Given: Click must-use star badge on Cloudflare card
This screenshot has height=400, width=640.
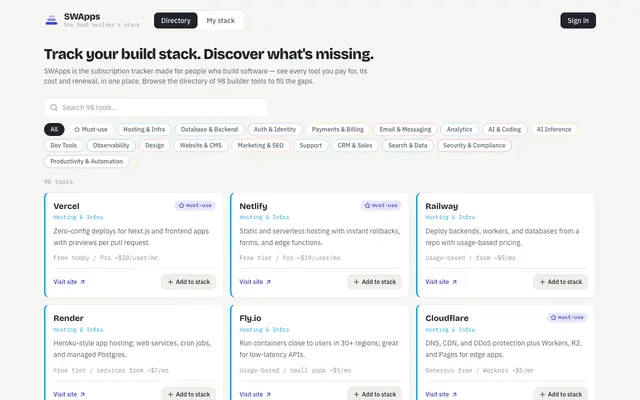Looking at the screenshot, I should coord(567,317).
